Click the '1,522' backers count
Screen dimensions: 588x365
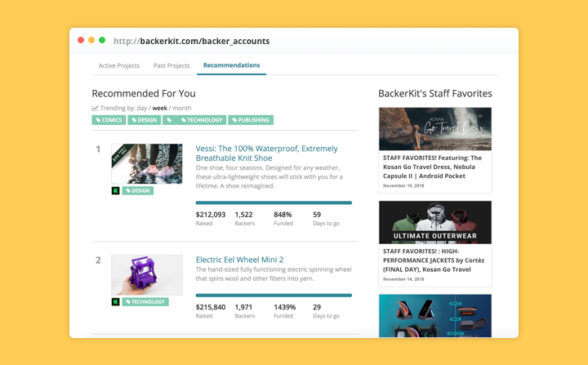pos(243,215)
